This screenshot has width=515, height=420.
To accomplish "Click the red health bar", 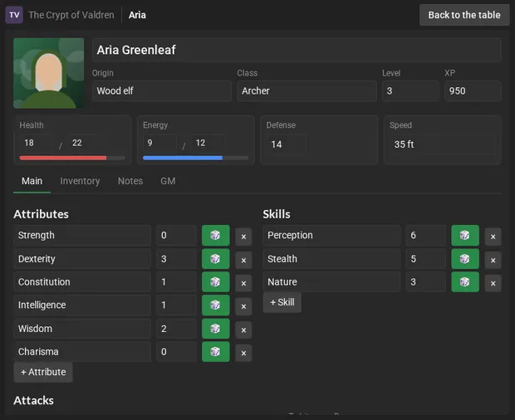I will 72,159.
